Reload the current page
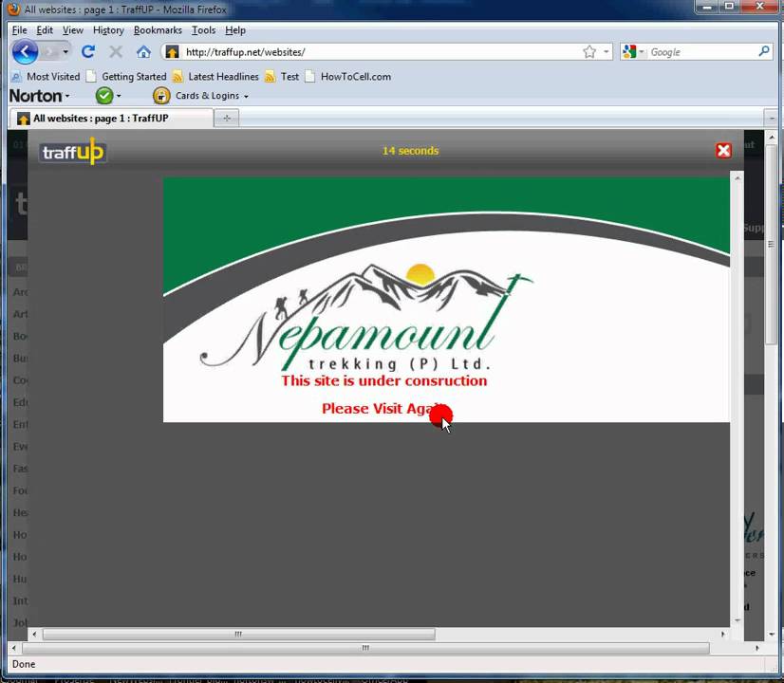784x683 pixels. [88, 51]
